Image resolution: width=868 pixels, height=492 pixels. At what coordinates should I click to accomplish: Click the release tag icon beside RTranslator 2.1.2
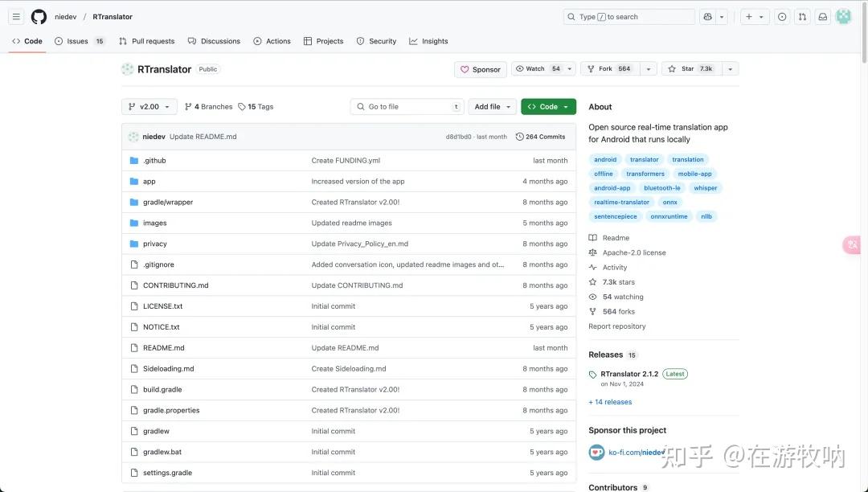[x=593, y=374]
